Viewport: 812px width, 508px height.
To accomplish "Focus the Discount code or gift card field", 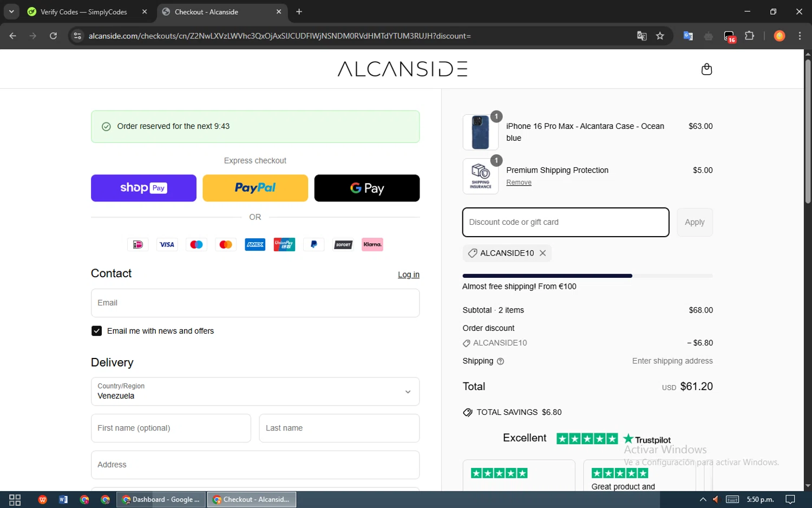I will coord(566,222).
